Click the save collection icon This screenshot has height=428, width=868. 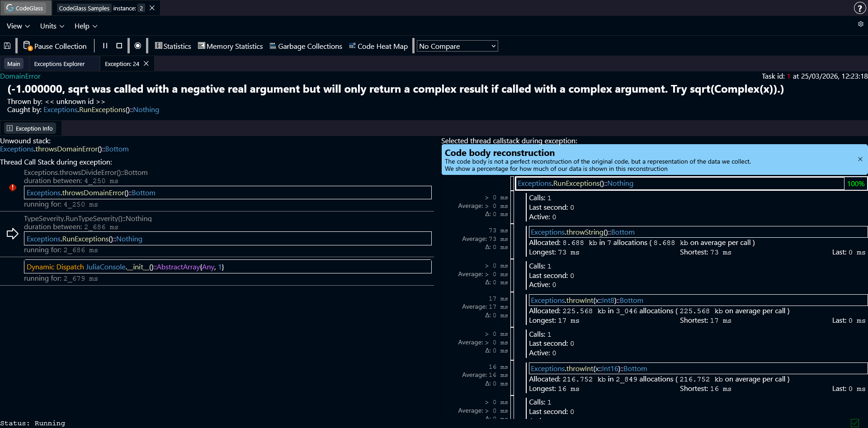[7, 45]
